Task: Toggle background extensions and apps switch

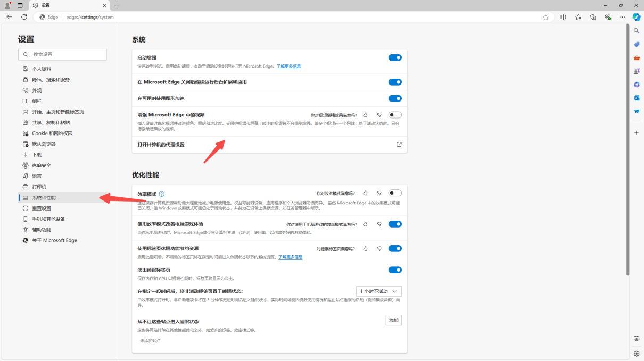Action: 395,82
